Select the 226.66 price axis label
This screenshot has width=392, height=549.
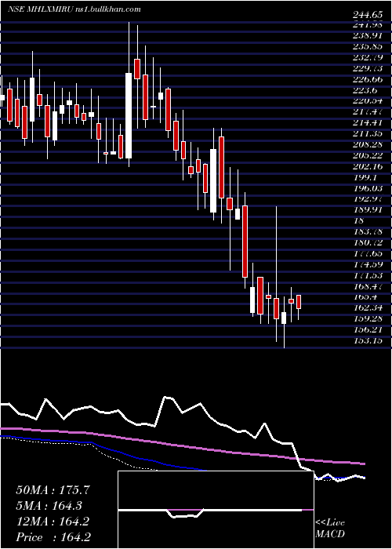368,79
